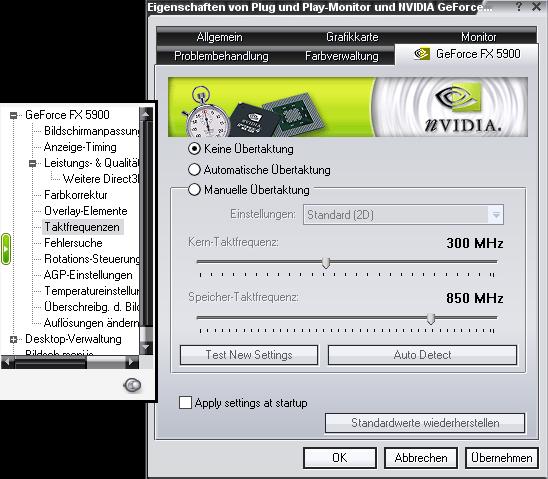548x479 pixels.
Task: Click the NVIDIA banner image
Action: (348, 107)
